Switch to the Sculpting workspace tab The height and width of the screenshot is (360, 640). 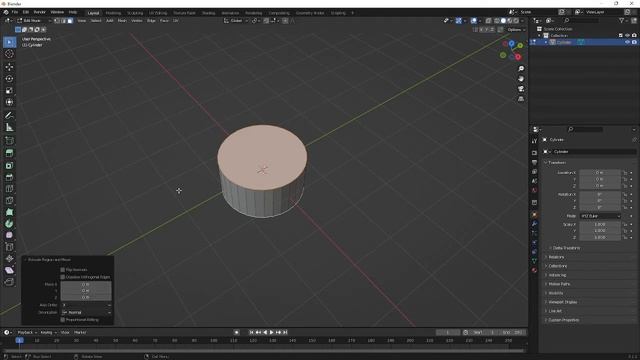[135, 13]
